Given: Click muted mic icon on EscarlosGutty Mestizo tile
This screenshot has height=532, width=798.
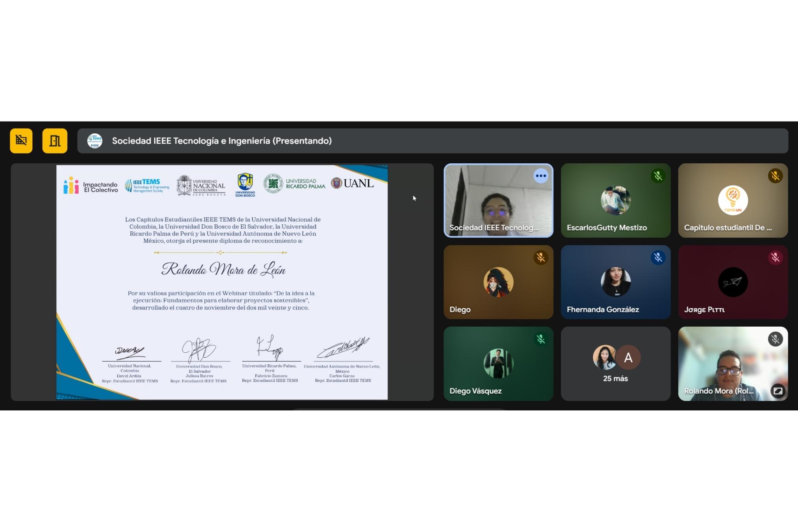Looking at the screenshot, I should pos(658,176).
